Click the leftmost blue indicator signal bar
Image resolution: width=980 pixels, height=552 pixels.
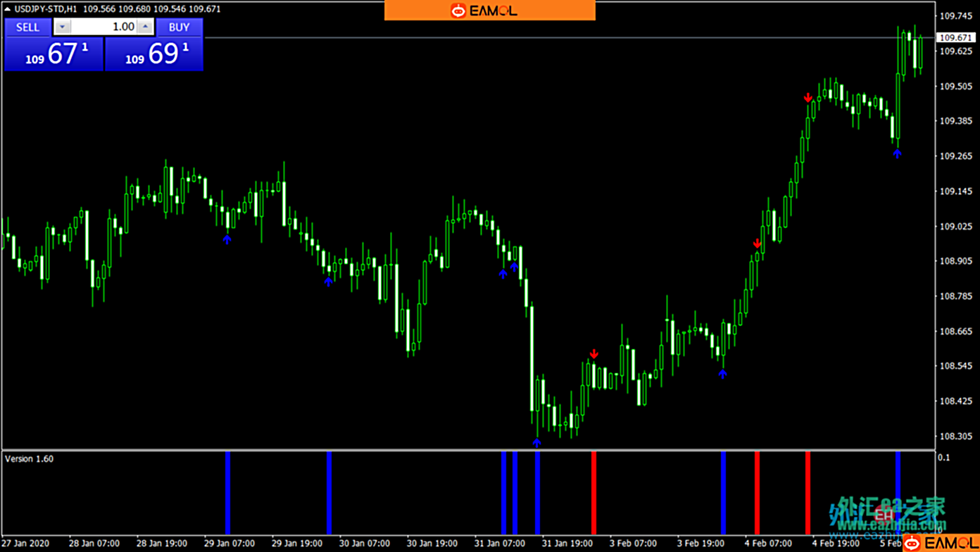(227, 493)
